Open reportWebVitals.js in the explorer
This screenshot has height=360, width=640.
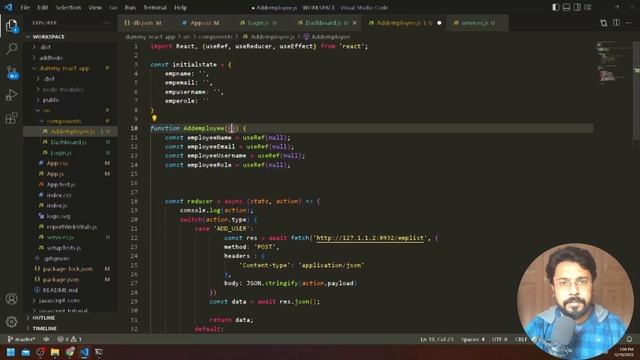pyautogui.click(x=71, y=227)
